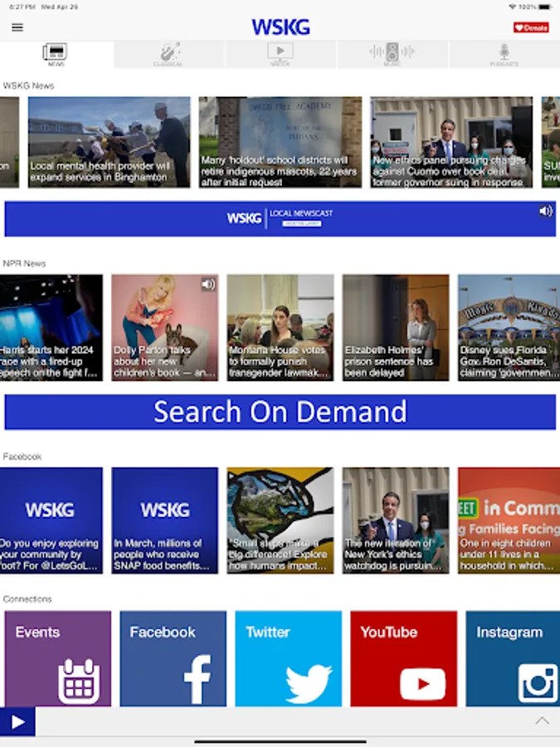Tap the WSKG News section heading
Viewport: 560px width, 747px height.
[x=28, y=85]
